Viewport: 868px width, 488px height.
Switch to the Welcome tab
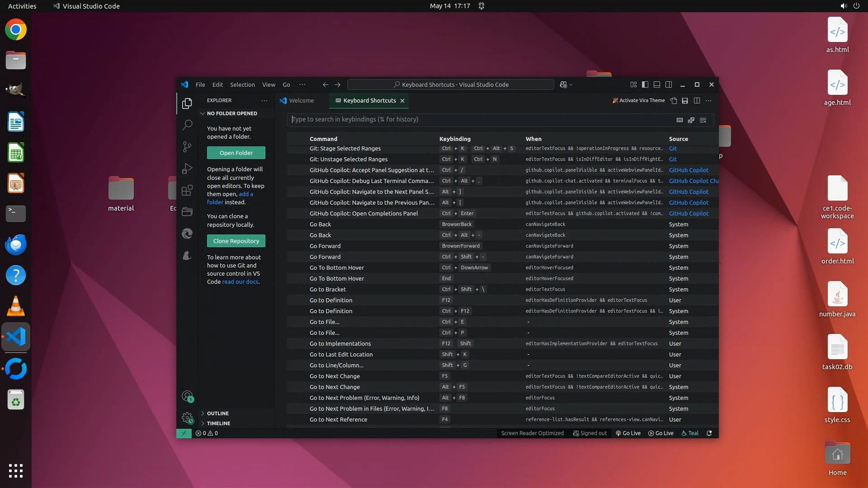301,101
